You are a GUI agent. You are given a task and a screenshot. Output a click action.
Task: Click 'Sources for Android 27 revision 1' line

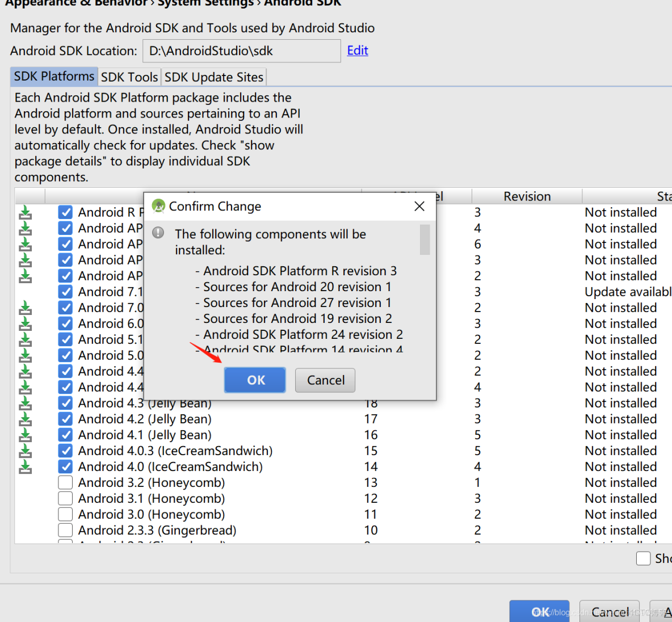pyautogui.click(x=297, y=302)
